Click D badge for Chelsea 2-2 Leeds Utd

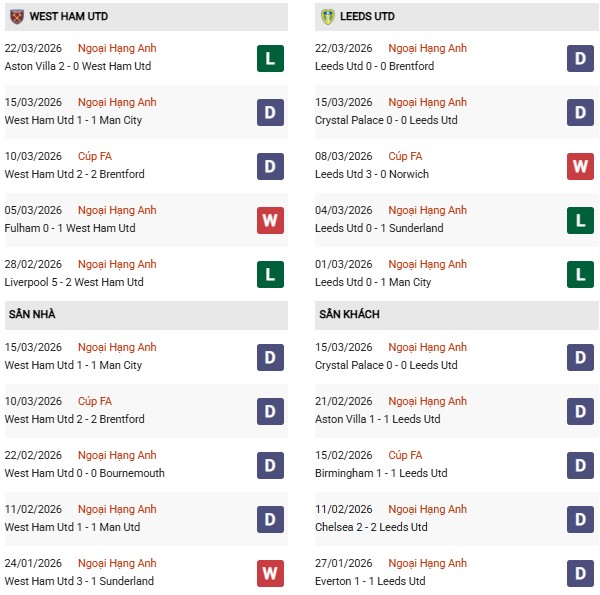point(581,520)
